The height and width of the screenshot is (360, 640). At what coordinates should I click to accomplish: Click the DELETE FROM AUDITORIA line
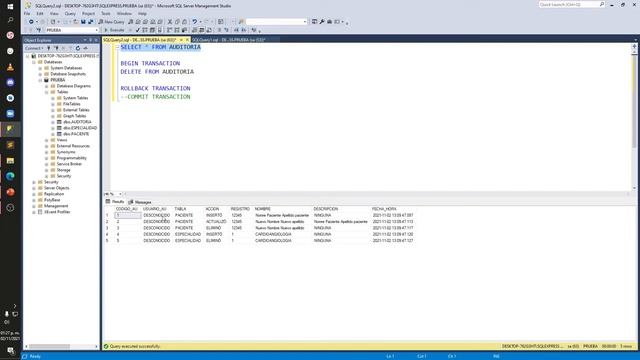click(157, 72)
